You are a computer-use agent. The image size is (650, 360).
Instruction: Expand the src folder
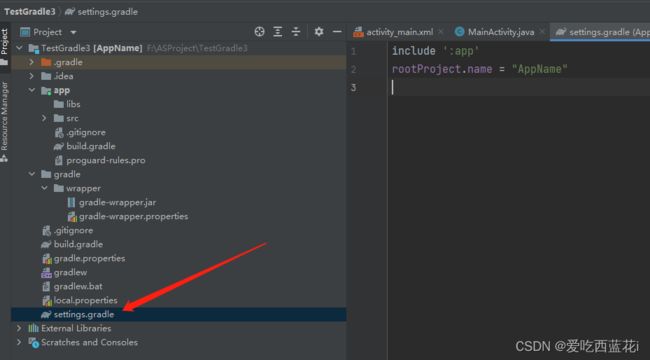click(x=44, y=118)
